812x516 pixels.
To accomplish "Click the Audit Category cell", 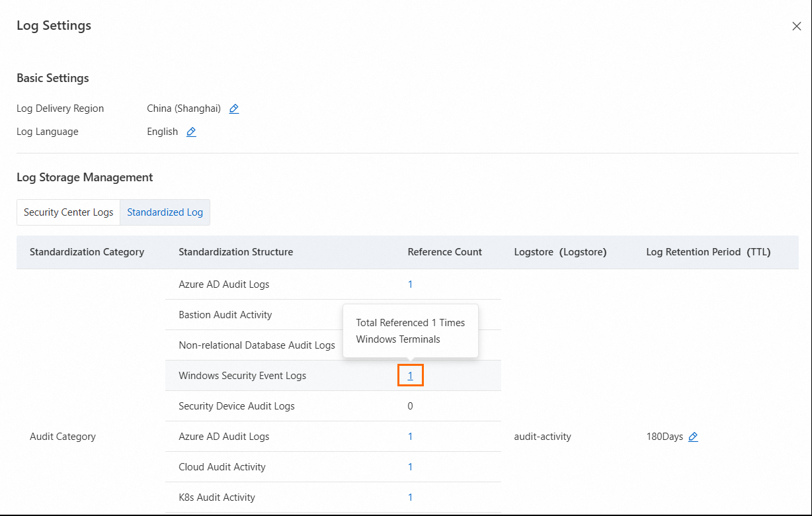I will [x=63, y=437].
